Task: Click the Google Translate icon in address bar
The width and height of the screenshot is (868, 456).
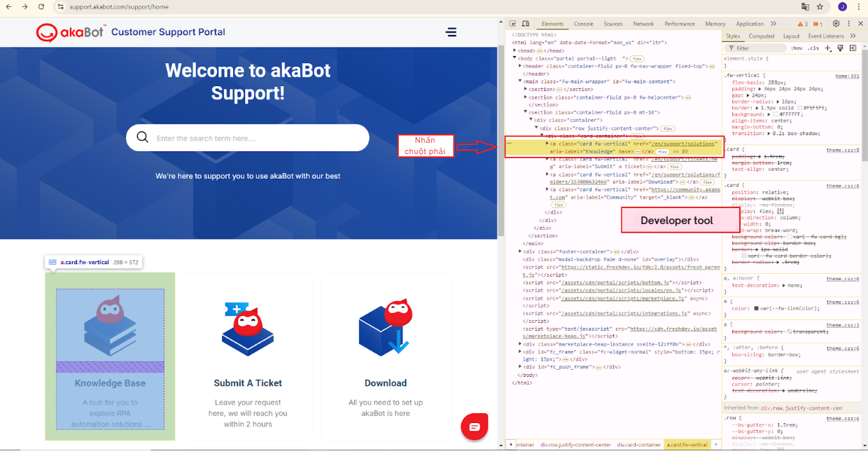Action: pos(805,6)
